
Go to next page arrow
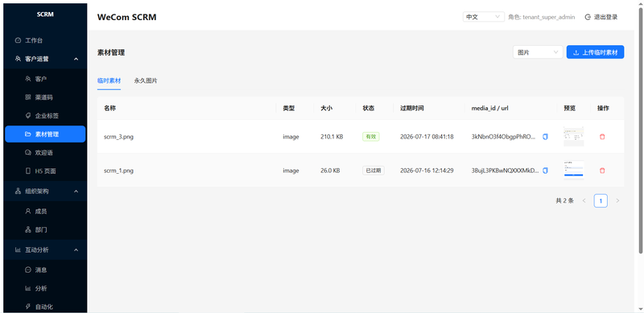pos(617,201)
